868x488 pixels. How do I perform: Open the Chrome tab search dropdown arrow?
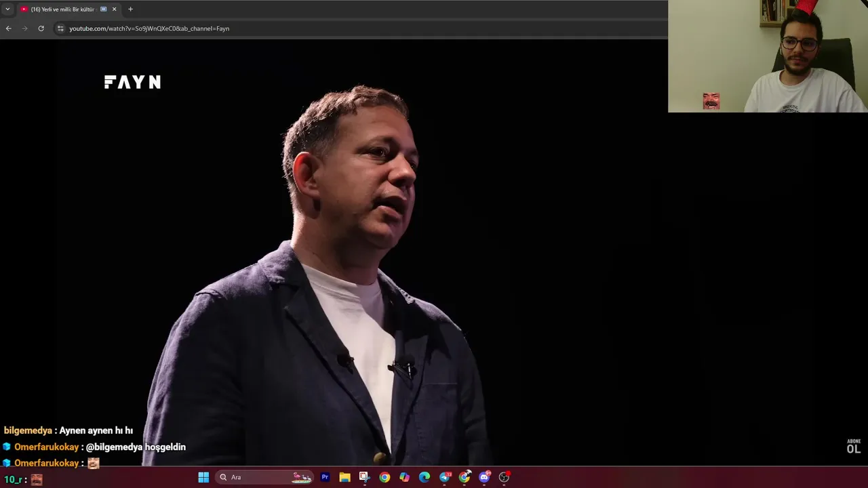point(7,9)
